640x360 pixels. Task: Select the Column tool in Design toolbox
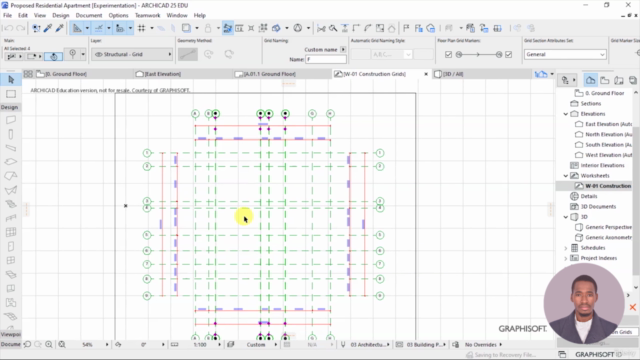11,134
